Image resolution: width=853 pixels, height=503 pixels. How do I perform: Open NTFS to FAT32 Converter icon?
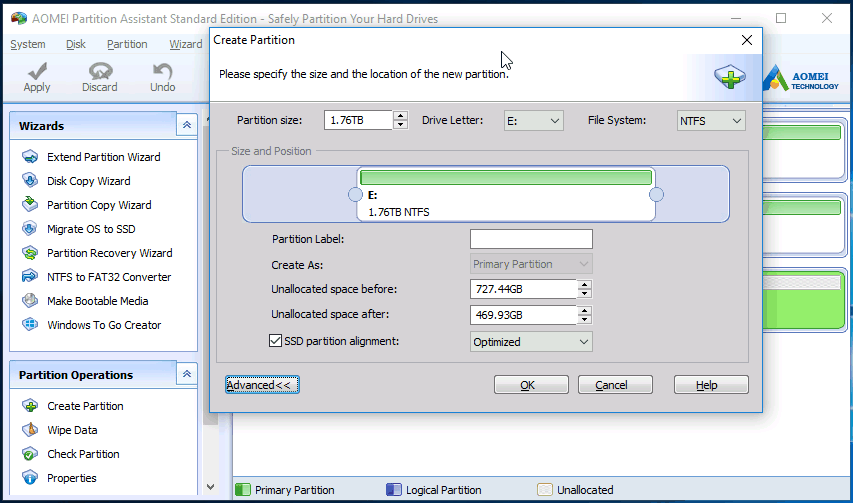click(30, 277)
